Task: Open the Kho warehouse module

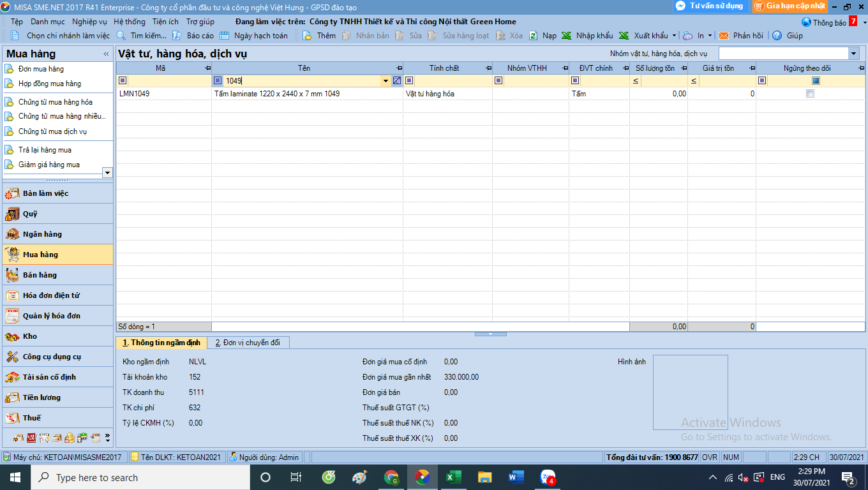Action: [x=57, y=336]
